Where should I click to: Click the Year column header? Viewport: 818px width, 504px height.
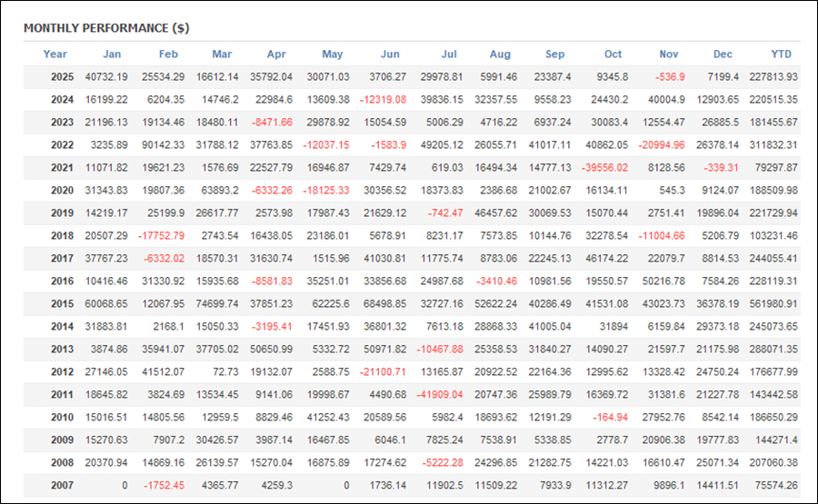55,54
